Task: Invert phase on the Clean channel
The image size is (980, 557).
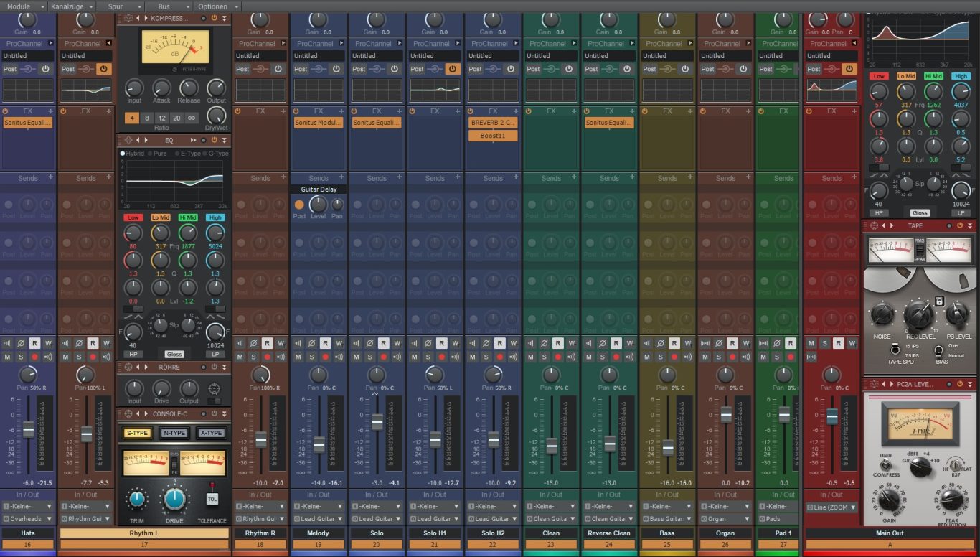Action: pyautogui.click(x=544, y=343)
